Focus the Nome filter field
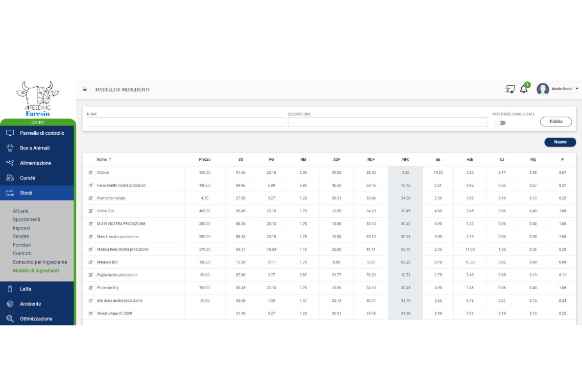This screenshot has height=392, width=582. 186,122
